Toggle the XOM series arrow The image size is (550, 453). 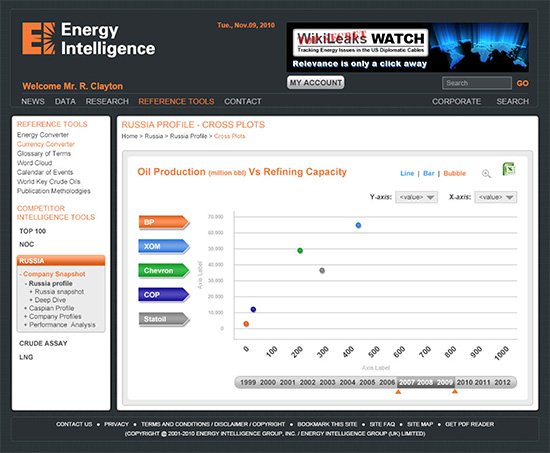pyautogui.click(x=164, y=246)
